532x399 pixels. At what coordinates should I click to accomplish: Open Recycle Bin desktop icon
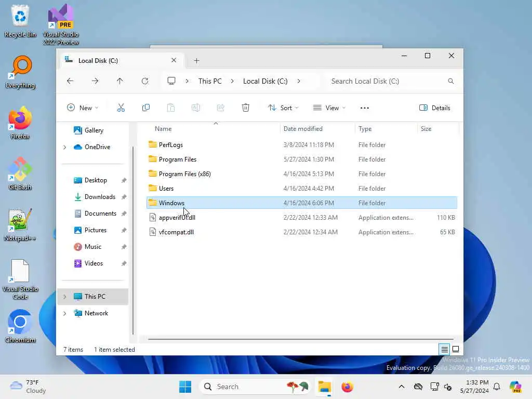[20, 21]
